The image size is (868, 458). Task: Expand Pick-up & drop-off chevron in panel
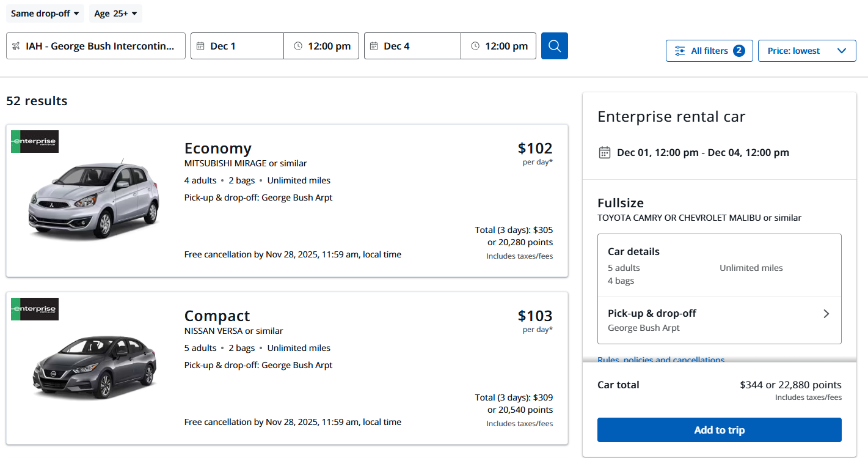point(826,314)
